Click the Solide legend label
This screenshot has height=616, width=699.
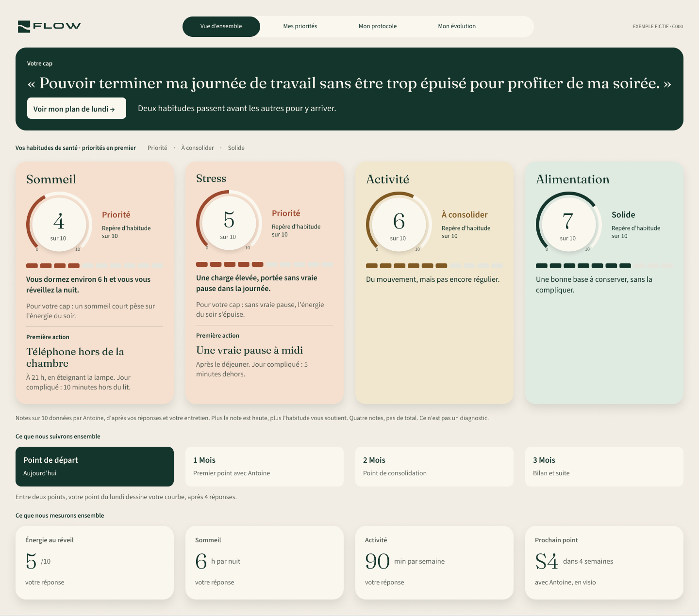[236, 148]
